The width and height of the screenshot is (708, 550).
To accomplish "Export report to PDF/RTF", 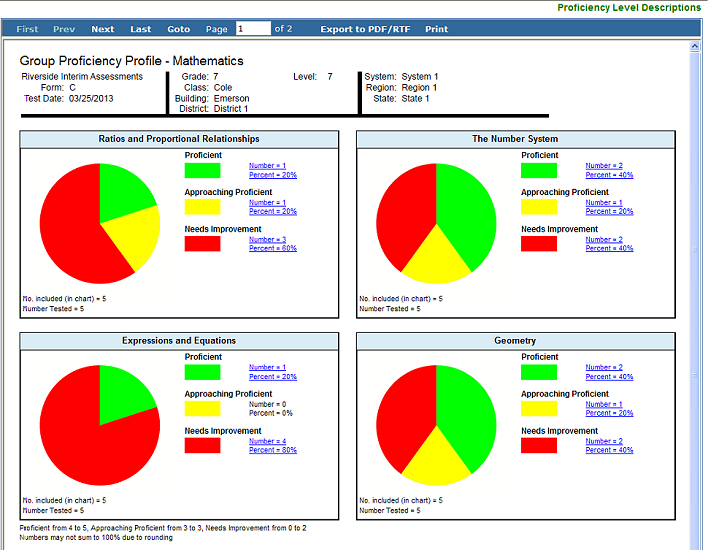I will click(365, 29).
